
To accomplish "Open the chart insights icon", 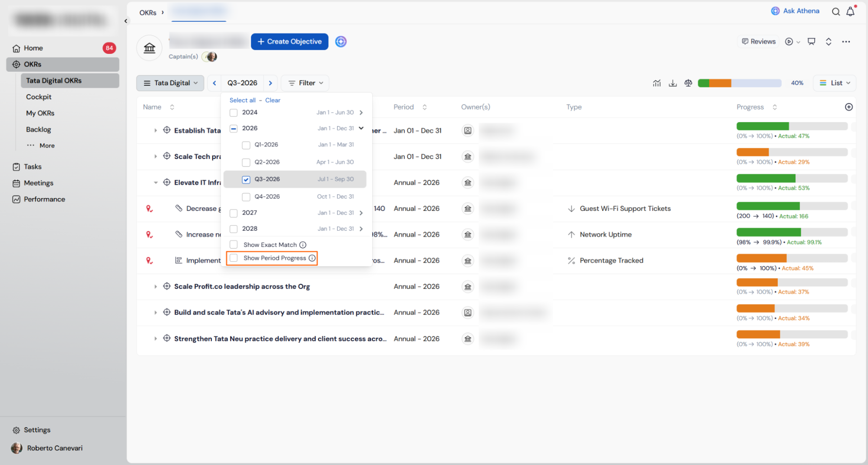I will click(x=657, y=83).
